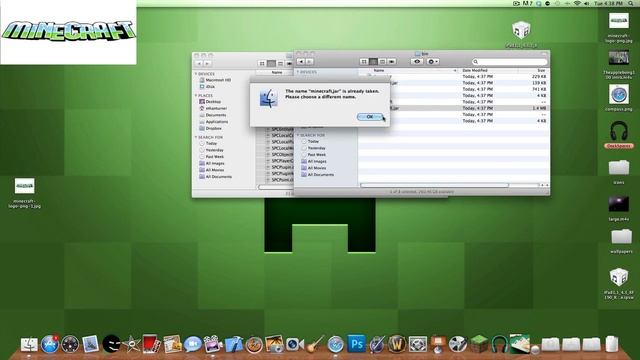Open the Trash in the Dock
This screenshot has height=360, width=640.
click(611, 344)
